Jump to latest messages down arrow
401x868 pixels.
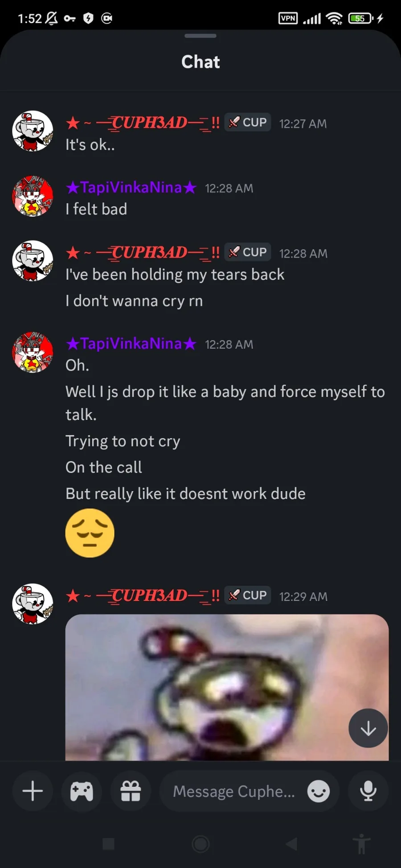[x=368, y=728]
